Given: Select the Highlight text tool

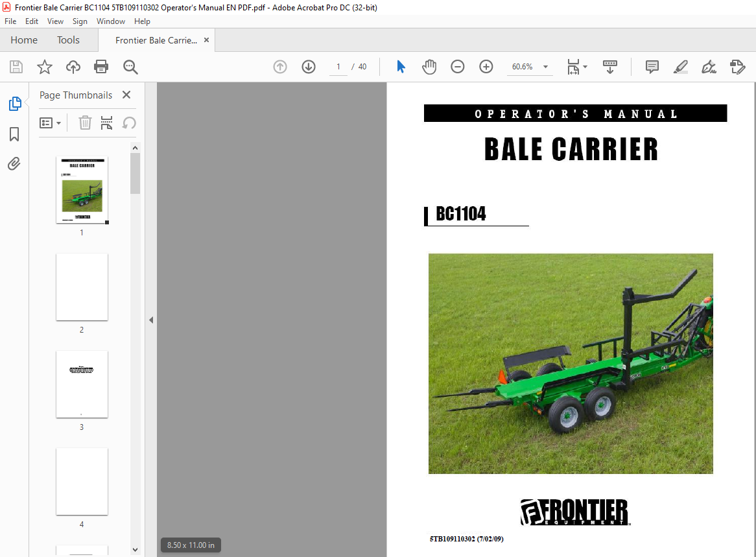Looking at the screenshot, I should (680, 67).
